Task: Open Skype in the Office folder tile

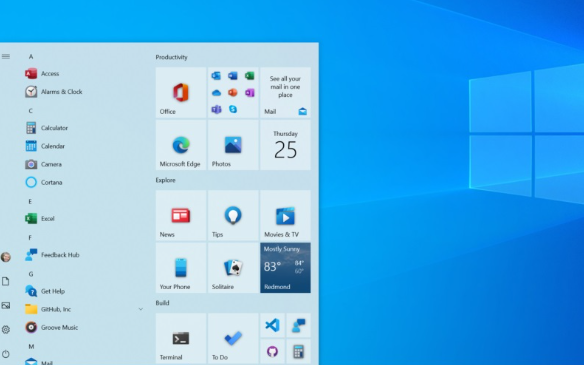Action: pyautogui.click(x=233, y=109)
